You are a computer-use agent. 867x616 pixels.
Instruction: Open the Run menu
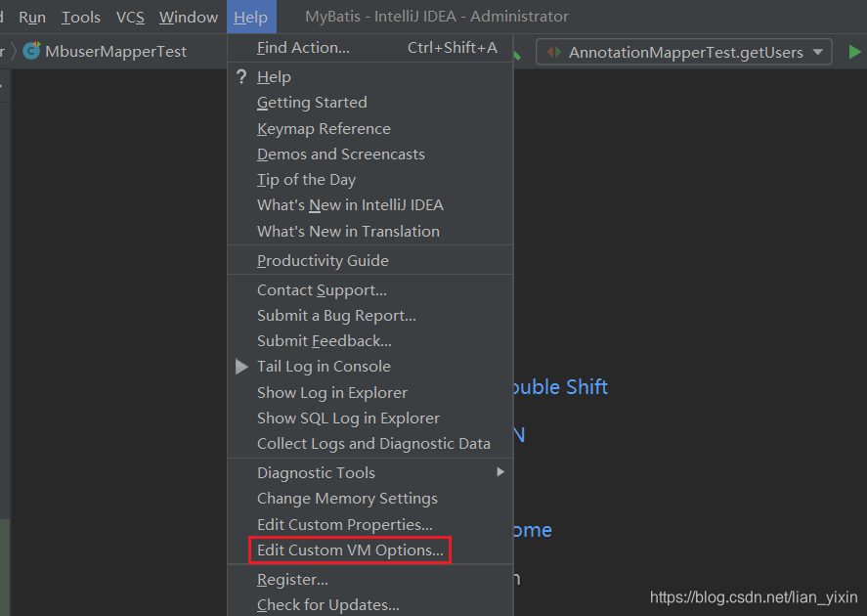click(32, 18)
